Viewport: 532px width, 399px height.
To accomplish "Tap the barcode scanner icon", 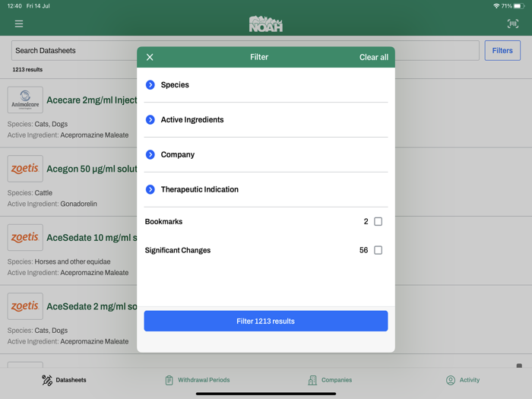I will [513, 24].
